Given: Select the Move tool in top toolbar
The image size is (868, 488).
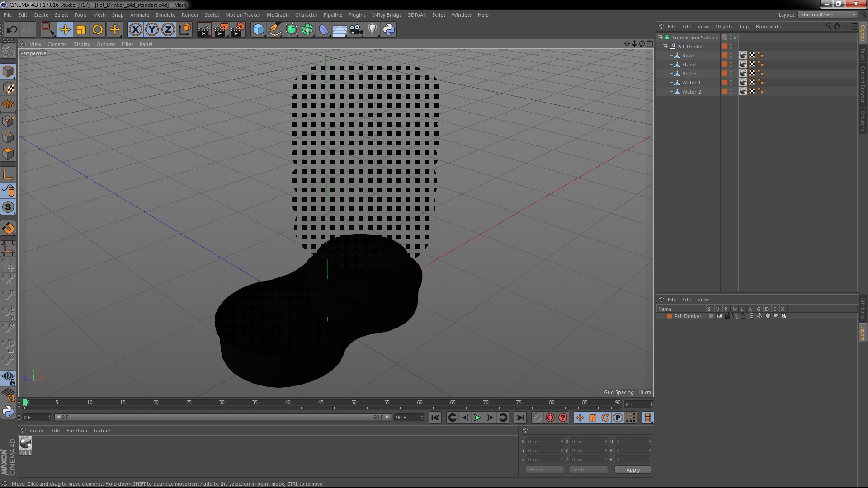Looking at the screenshot, I should pyautogui.click(x=65, y=30).
